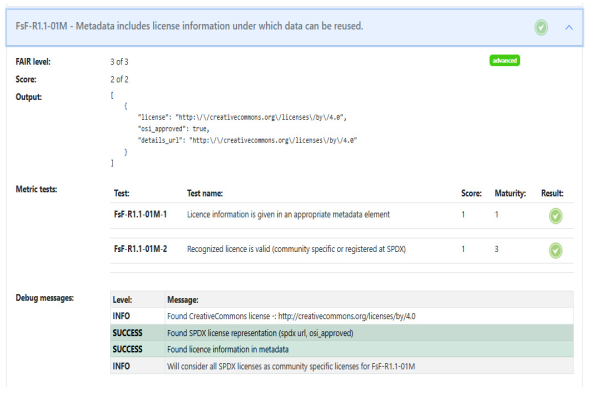
Task: Click the 'Test name:' column header
Action: [205, 193]
